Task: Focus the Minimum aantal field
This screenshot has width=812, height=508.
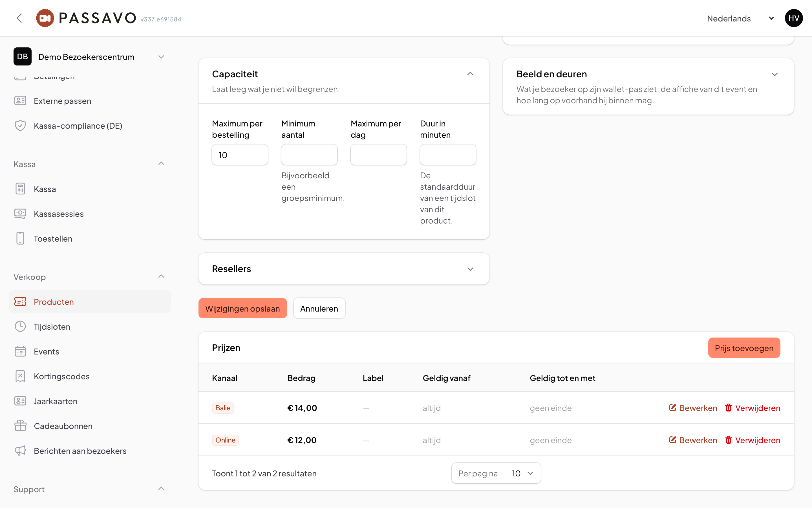Action: (309, 155)
